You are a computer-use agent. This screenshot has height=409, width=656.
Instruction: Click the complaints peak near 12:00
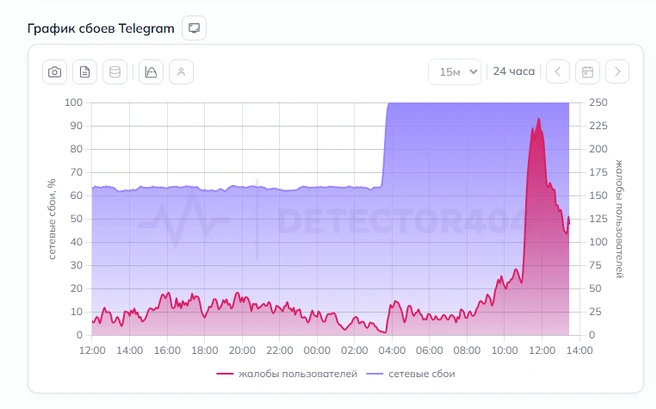pyautogui.click(x=539, y=119)
